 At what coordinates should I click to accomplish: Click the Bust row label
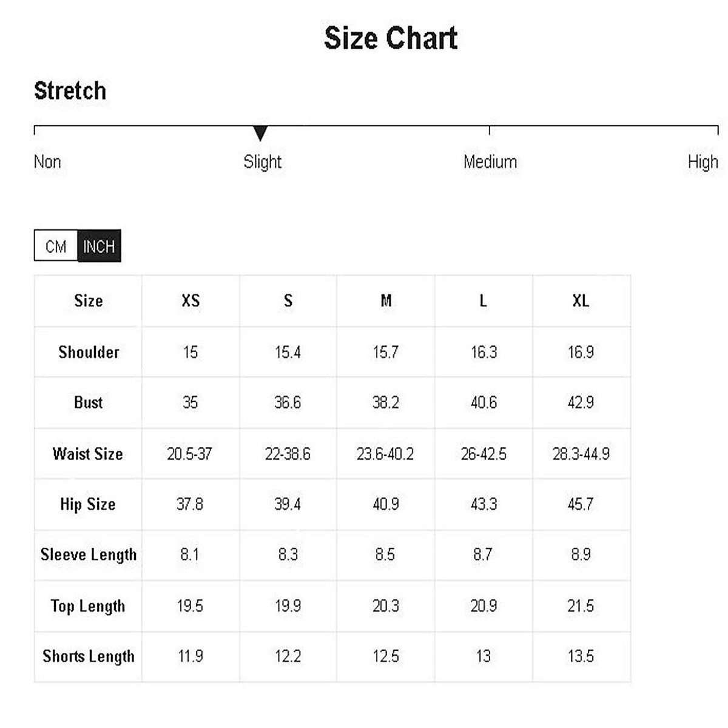click(89, 403)
